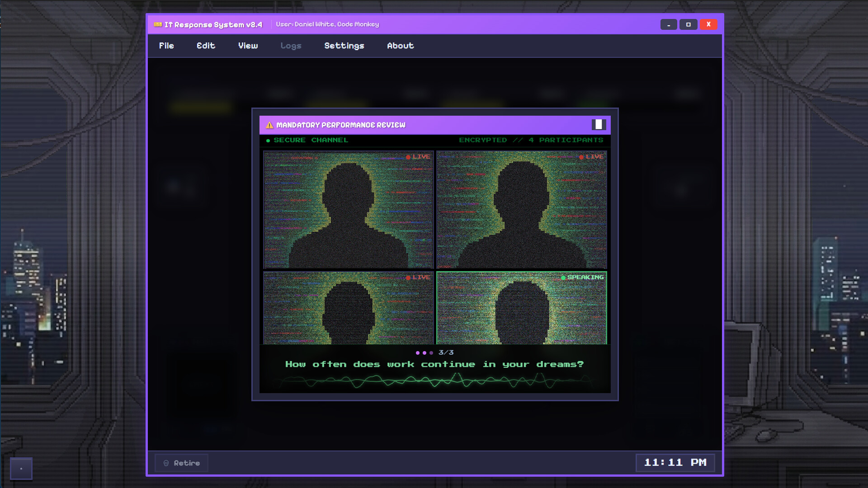Select the third progress dot above 3/3
Screen dimensions: 868x488
pos(431,353)
